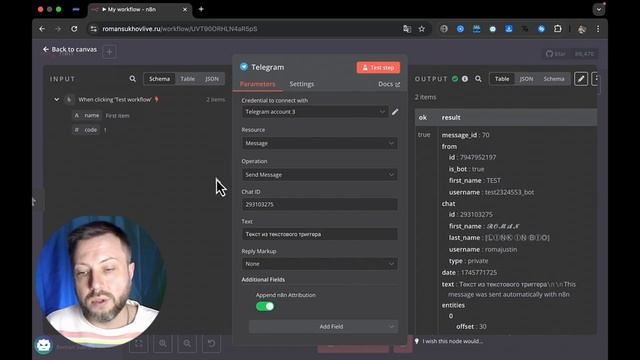The width and height of the screenshot is (640, 360).
Task: Click the Text message input field
Action: click(x=319, y=234)
